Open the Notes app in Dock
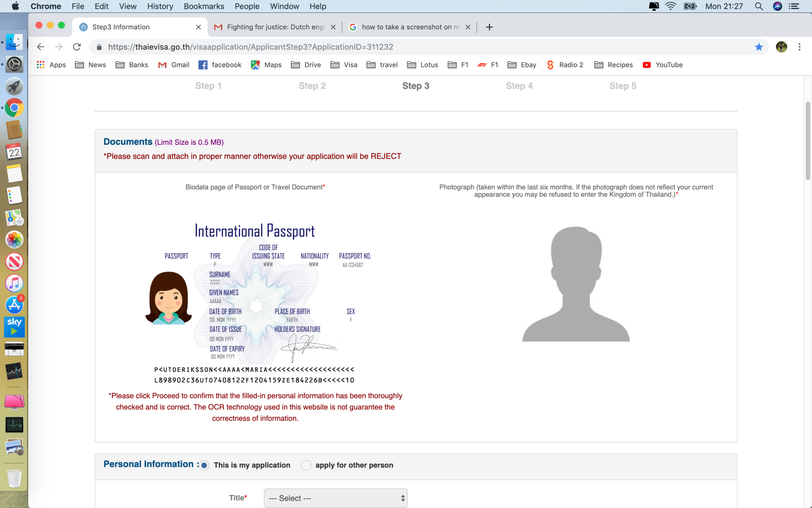 [14, 174]
